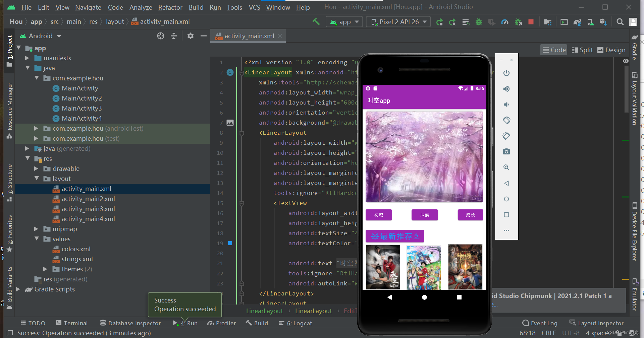The width and height of the screenshot is (644, 338).
Task: Tap the One Piece poster thumbnail
Action: [424, 267]
